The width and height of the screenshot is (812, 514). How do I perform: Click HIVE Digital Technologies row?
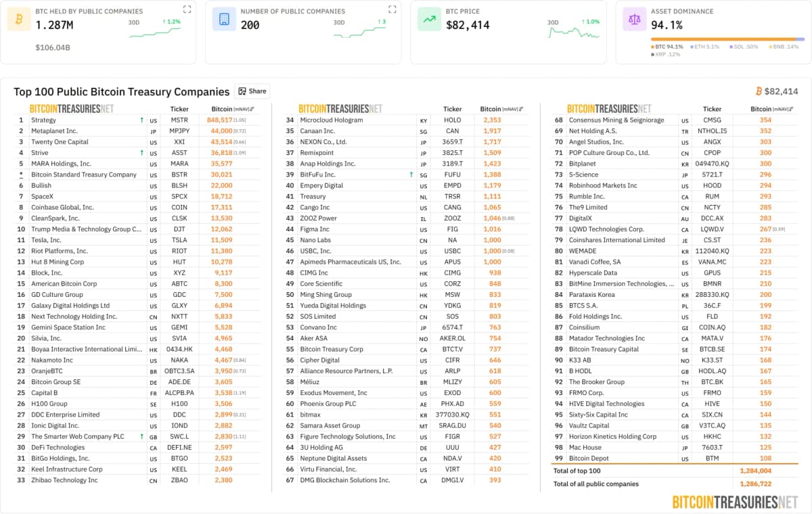tap(675, 404)
